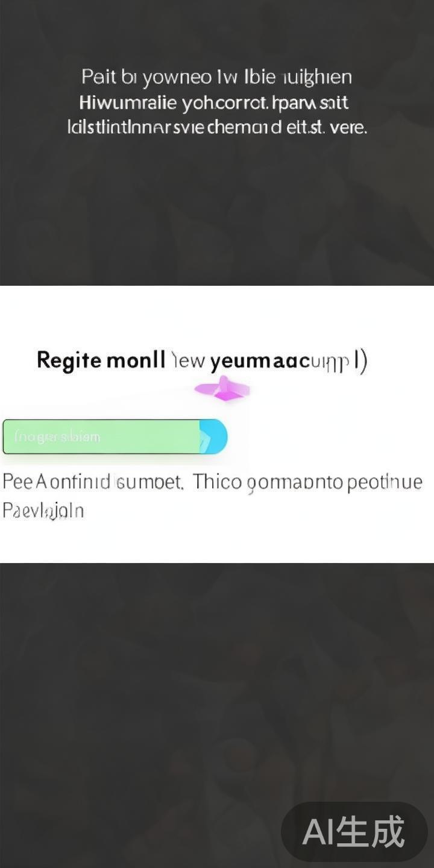Click the "Thico" word
The width and height of the screenshot is (434, 868).
coord(218,482)
